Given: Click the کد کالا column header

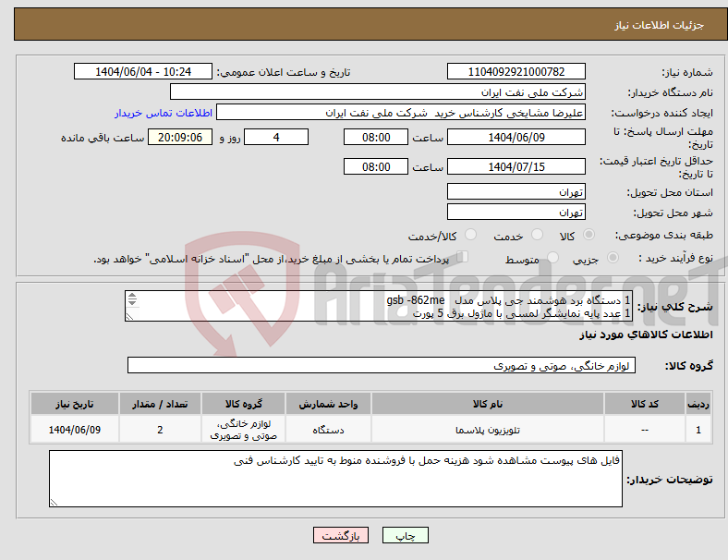Looking at the screenshot, I should pyautogui.click(x=645, y=404).
